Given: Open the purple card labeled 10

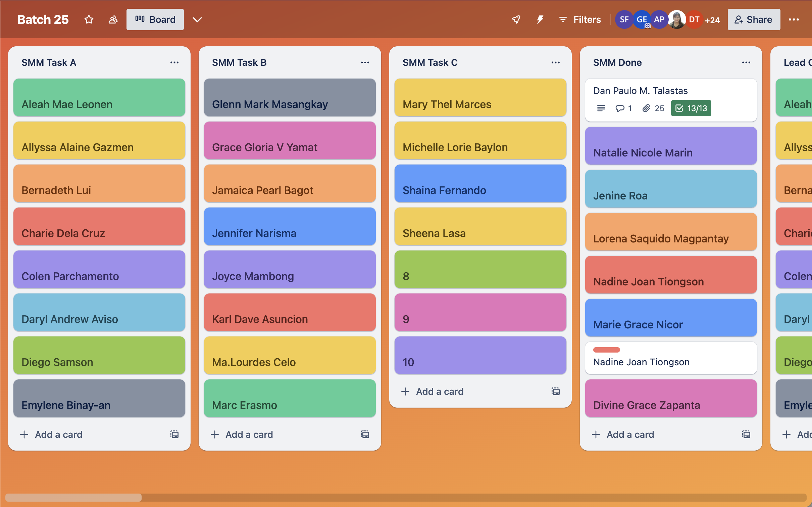Looking at the screenshot, I should pos(480,355).
